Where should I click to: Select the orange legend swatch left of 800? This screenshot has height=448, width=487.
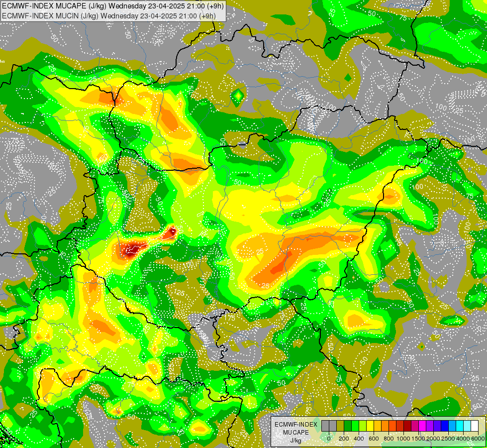(x=385, y=426)
